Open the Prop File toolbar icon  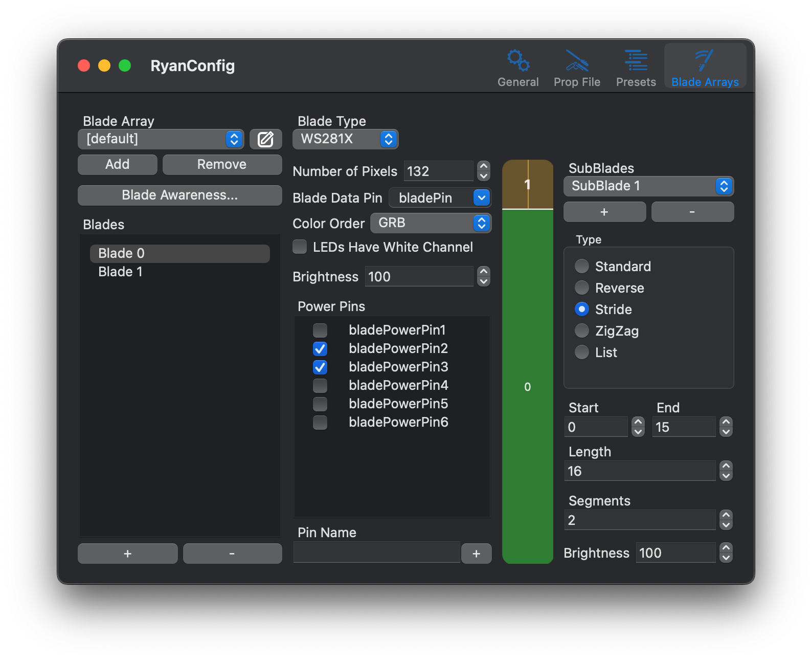point(576,68)
